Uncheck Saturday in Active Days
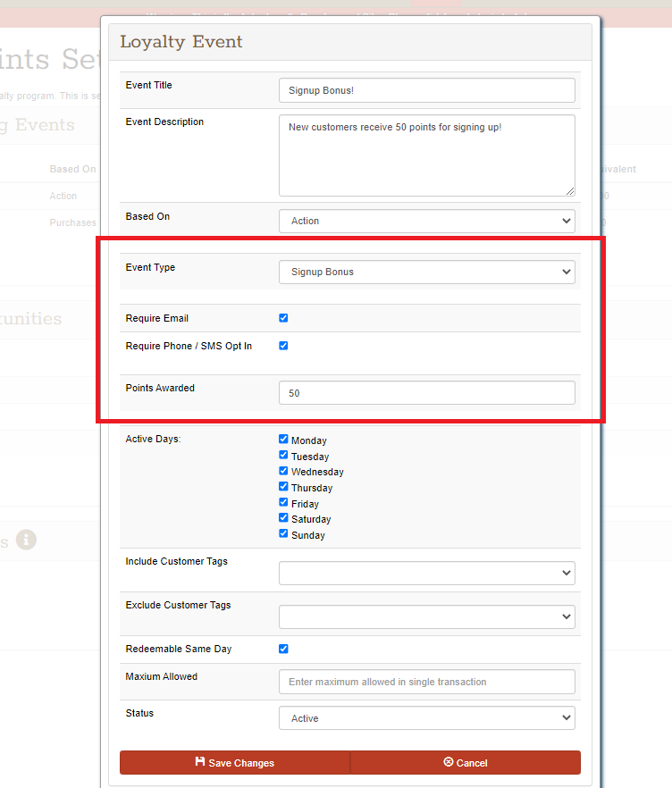The height and width of the screenshot is (788, 672). [x=283, y=518]
